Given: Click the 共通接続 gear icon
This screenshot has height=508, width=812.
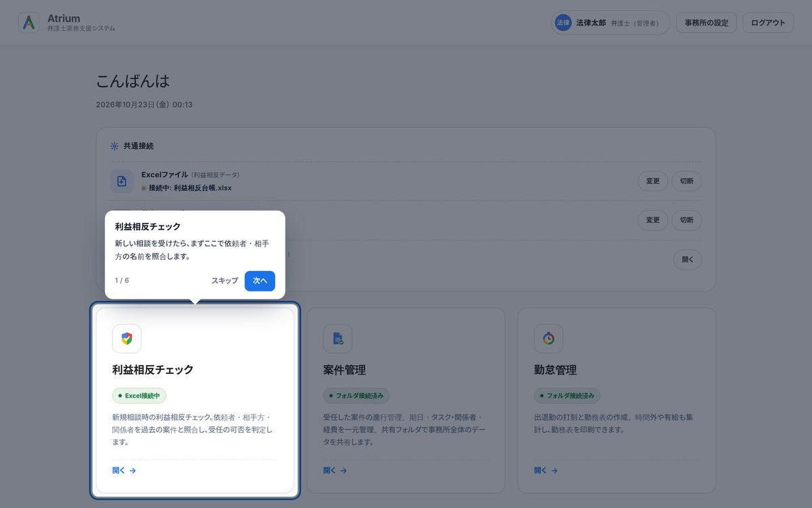Looking at the screenshot, I should click(x=114, y=146).
